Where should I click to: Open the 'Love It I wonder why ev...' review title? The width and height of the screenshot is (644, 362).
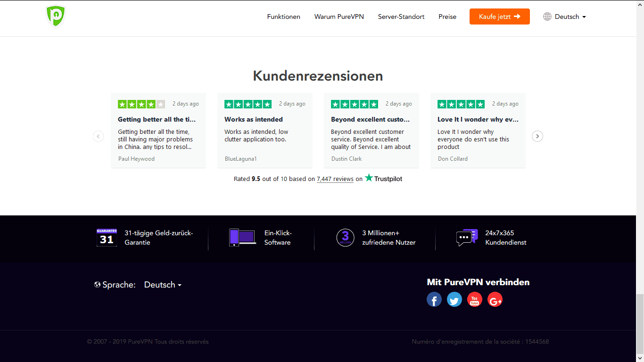pos(478,119)
